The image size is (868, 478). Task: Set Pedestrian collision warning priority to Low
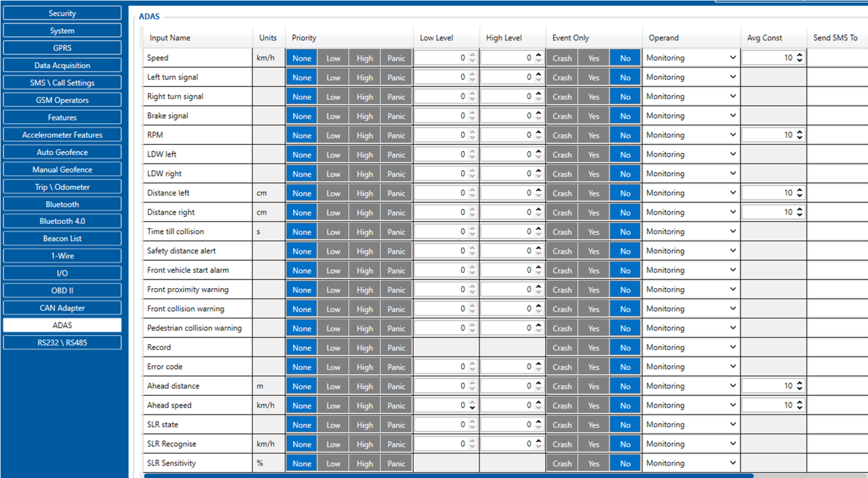pyautogui.click(x=333, y=328)
